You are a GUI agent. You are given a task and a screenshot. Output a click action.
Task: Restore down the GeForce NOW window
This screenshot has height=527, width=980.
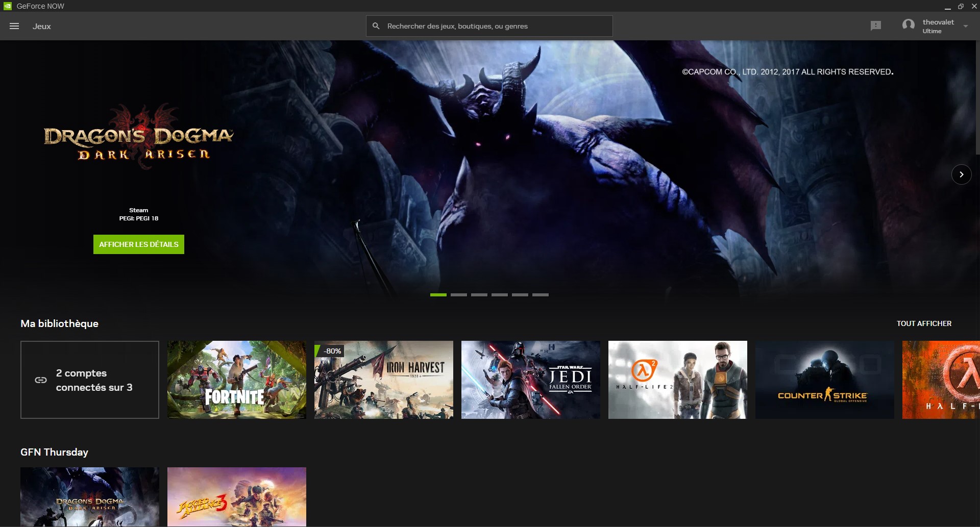[961, 6]
